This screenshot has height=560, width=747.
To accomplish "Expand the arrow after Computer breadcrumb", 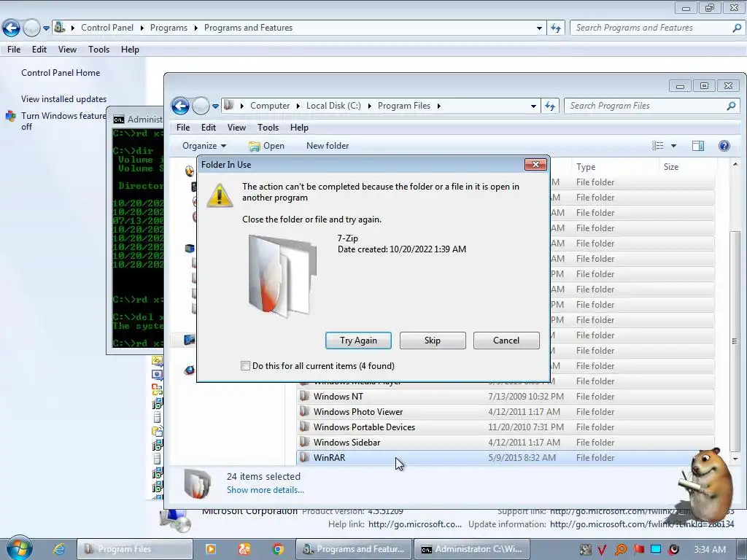I will click(x=298, y=106).
